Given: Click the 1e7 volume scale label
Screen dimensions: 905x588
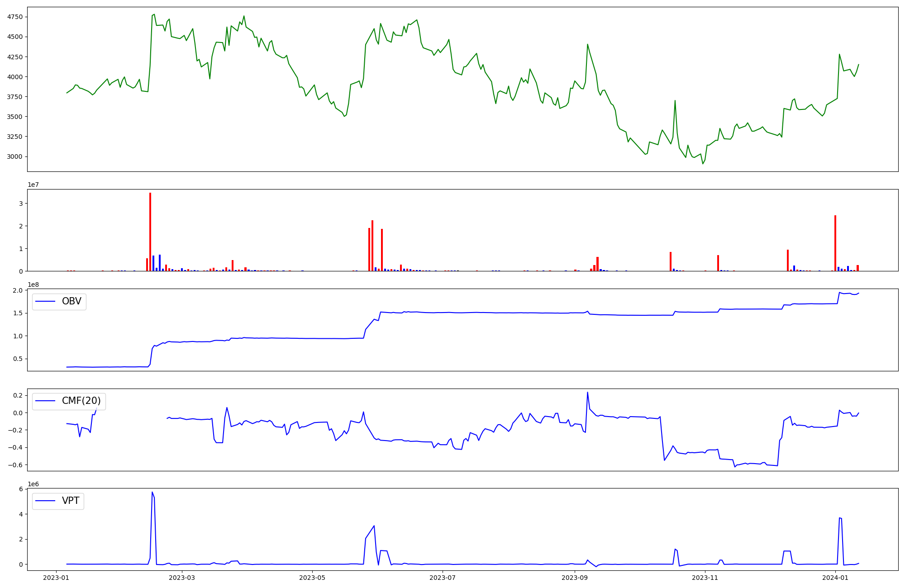Looking at the screenshot, I should (33, 185).
